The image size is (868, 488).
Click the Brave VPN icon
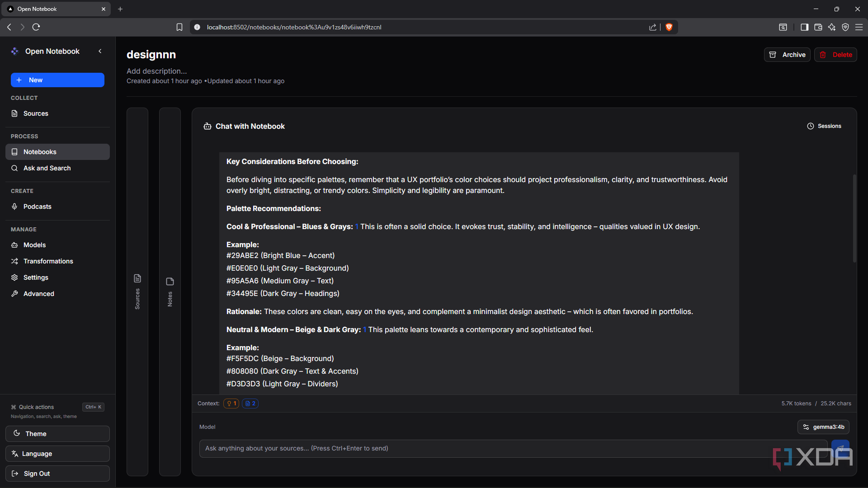pyautogui.click(x=845, y=27)
